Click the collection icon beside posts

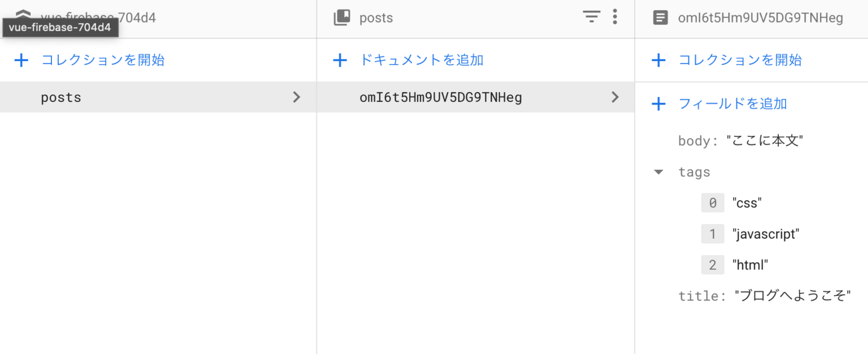tap(341, 18)
